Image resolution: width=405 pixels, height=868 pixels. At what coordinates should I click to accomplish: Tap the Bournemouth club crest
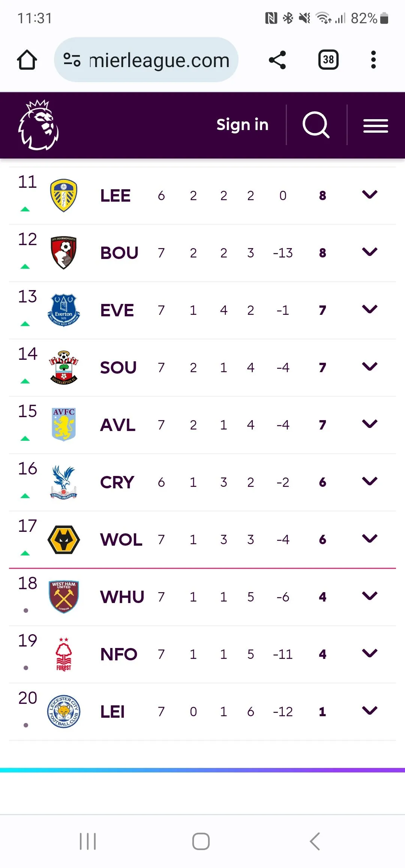coord(64,253)
